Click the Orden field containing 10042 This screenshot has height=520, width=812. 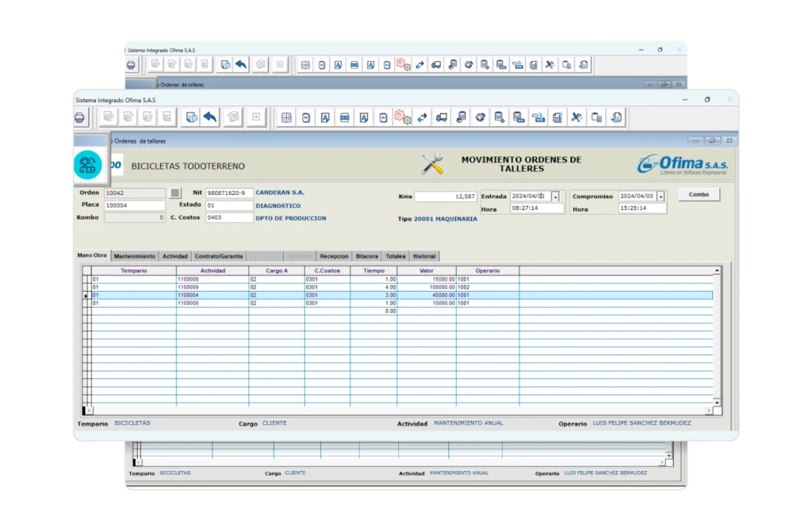click(135, 193)
